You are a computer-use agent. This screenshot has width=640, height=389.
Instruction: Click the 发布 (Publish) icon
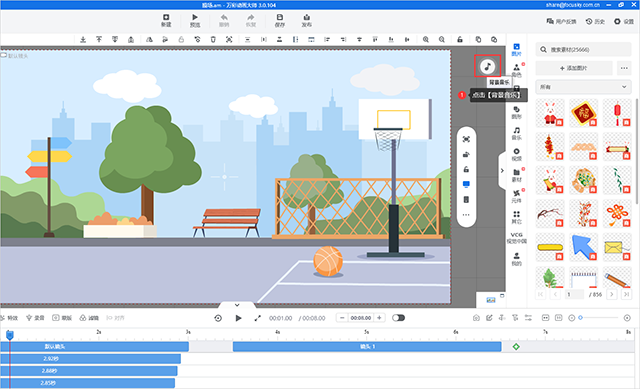click(307, 20)
